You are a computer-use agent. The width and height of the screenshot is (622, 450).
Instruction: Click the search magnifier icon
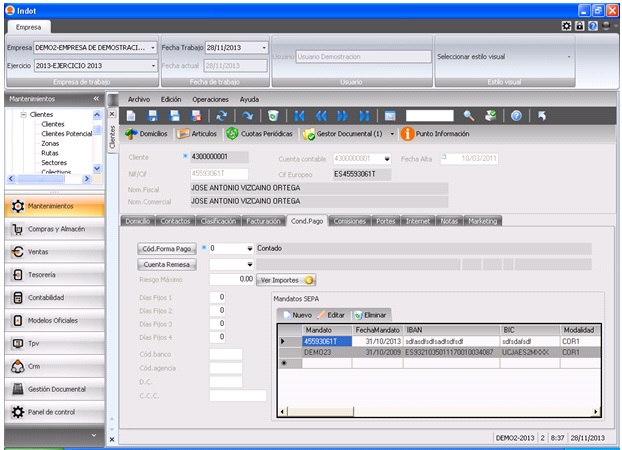click(467, 116)
